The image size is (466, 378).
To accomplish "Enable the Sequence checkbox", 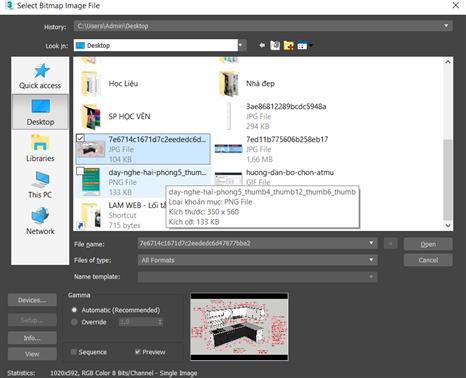I will tap(74, 352).
